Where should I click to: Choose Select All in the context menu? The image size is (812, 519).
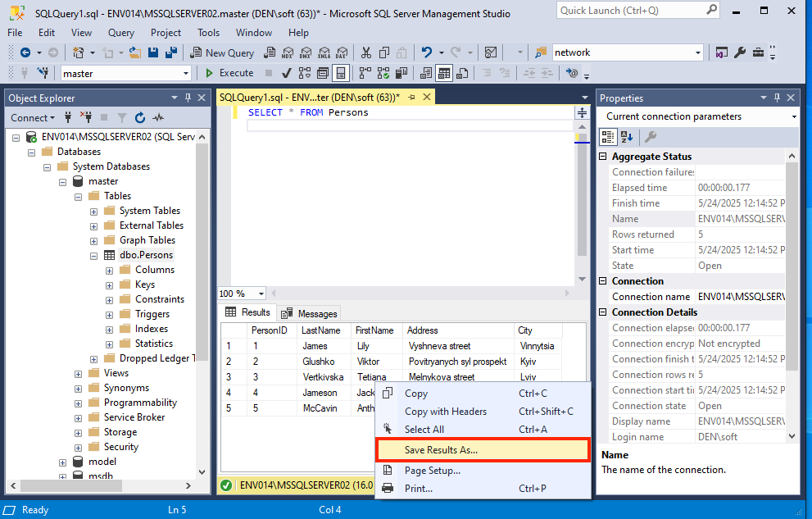483,430
